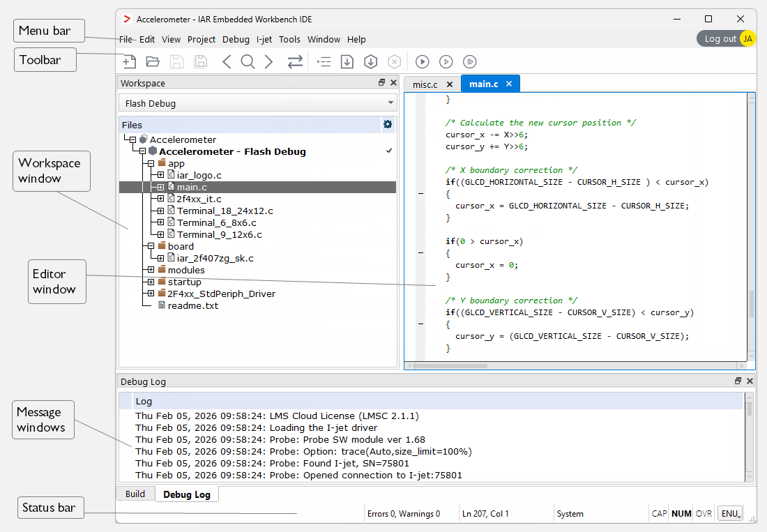Click the Debug without Downloading icon
This screenshot has height=532, width=767.
pos(446,61)
